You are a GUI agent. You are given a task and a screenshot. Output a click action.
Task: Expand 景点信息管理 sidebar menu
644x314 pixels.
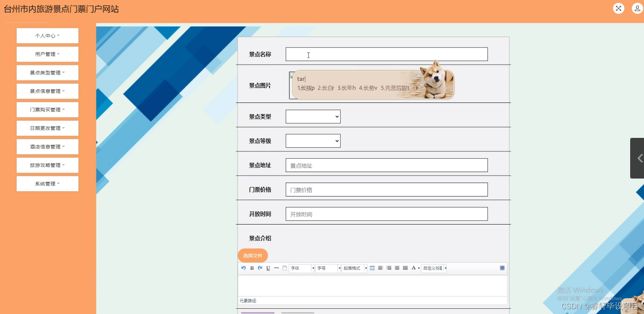click(48, 91)
